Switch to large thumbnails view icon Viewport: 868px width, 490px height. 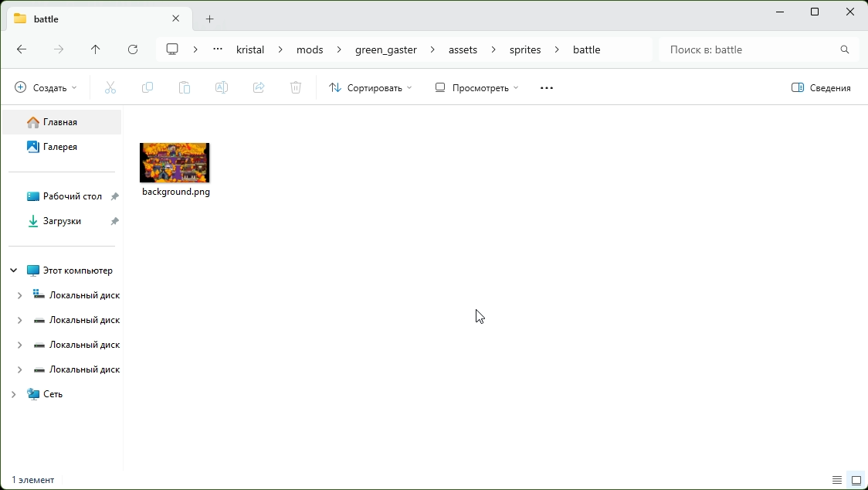[x=856, y=480]
